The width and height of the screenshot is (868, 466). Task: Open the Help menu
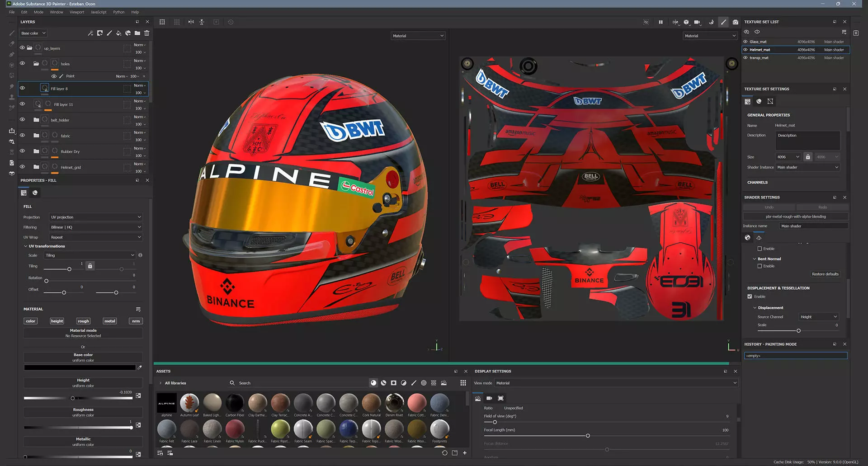click(135, 12)
